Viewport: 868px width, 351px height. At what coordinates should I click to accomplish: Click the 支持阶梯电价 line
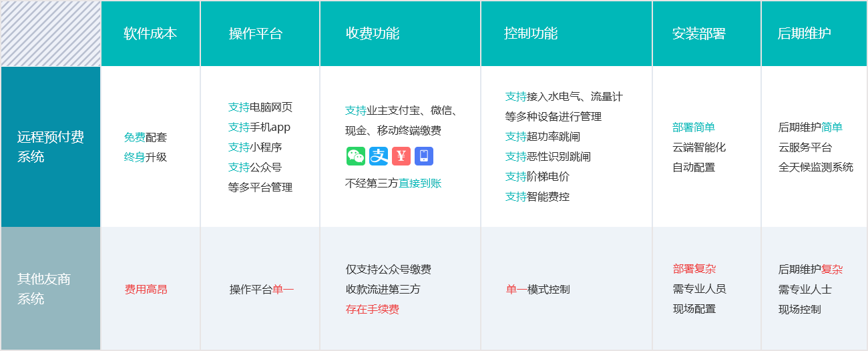point(537,177)
